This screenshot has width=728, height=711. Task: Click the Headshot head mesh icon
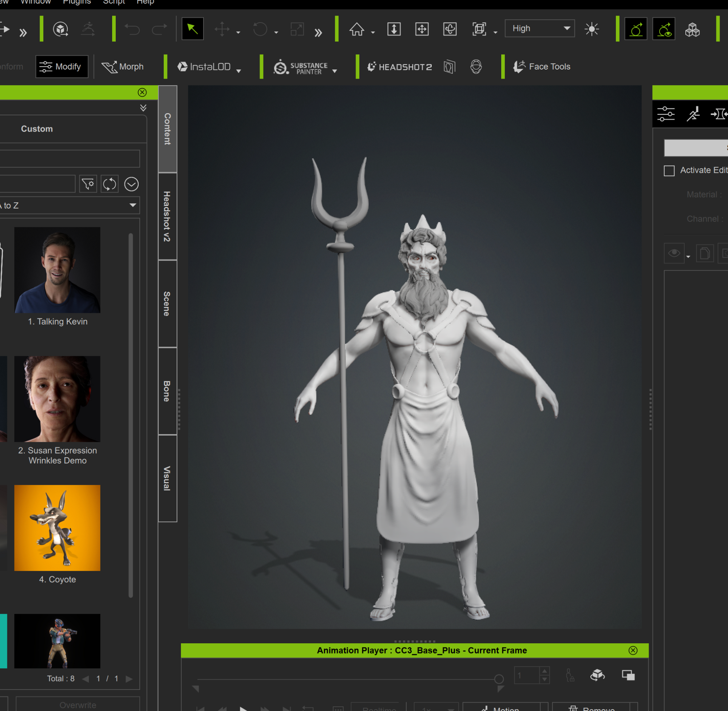click(476, 67)
